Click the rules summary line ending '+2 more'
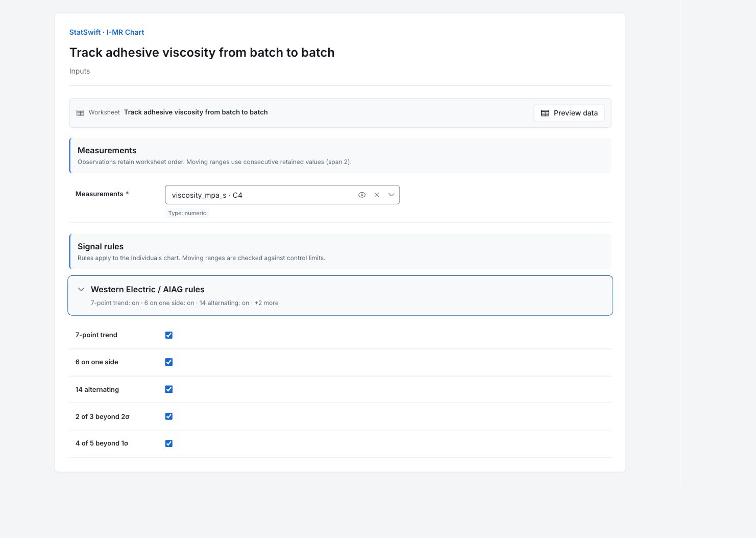 pos(185,303)
